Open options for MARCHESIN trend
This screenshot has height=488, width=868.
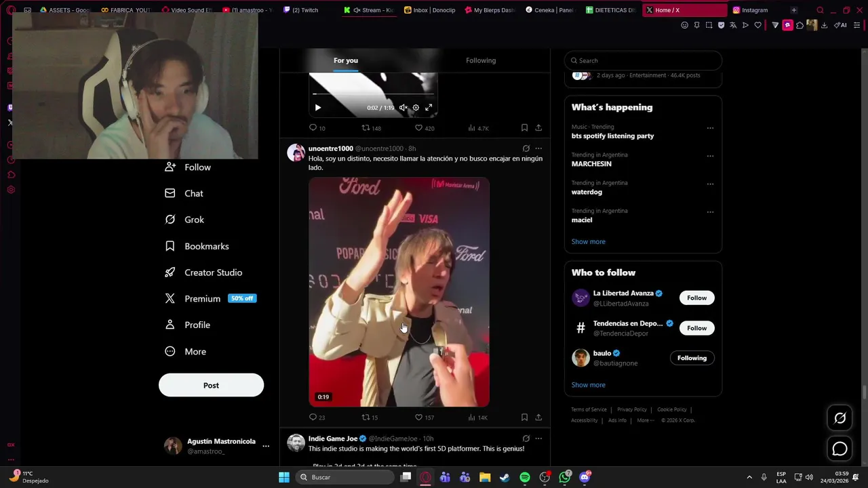710,156
